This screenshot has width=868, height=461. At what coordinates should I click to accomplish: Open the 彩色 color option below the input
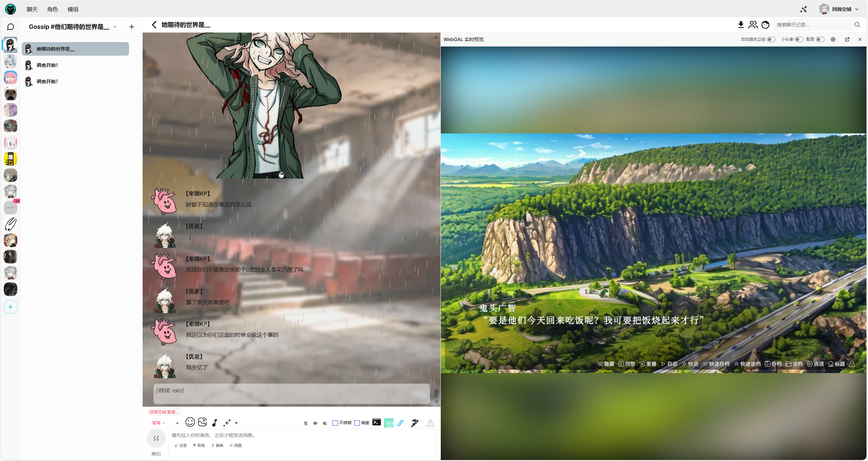tap(199, 445)
